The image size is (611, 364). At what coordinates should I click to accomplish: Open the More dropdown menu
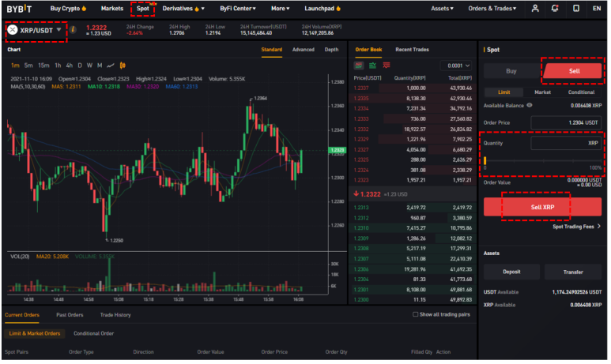coord(281,9)
